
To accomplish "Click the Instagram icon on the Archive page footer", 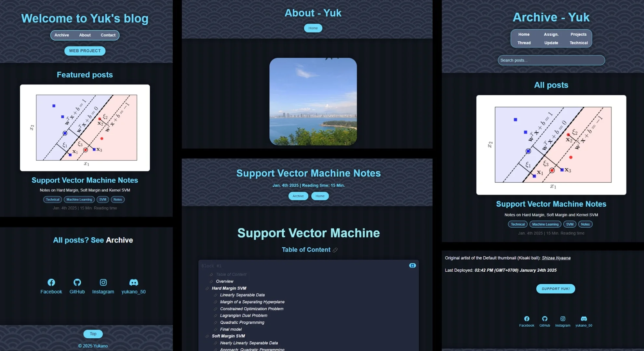I will click(562, 318).
